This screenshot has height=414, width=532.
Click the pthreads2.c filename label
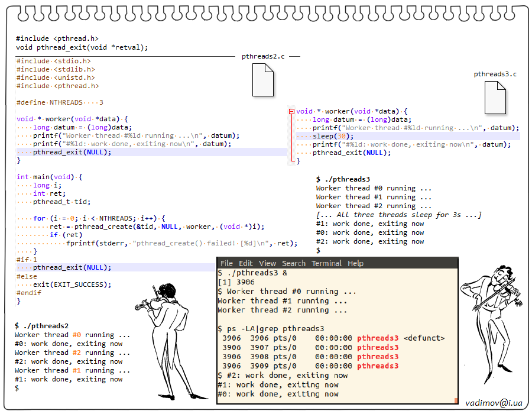click(263, 56)
